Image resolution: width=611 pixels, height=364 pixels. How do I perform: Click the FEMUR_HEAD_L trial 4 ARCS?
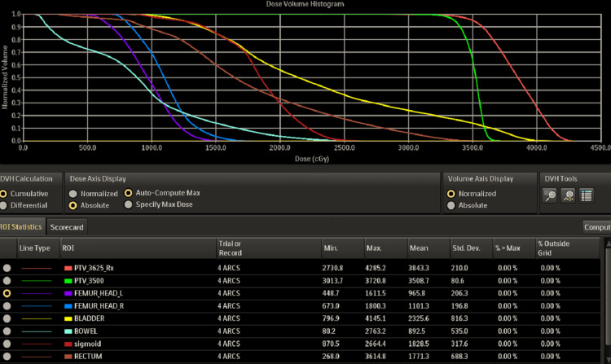coord(229,293)
